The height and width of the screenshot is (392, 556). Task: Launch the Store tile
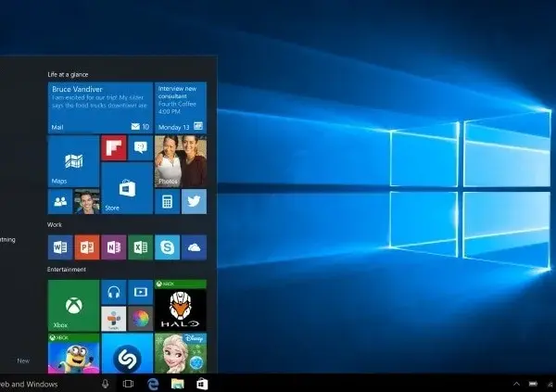[x=127, y=188]
